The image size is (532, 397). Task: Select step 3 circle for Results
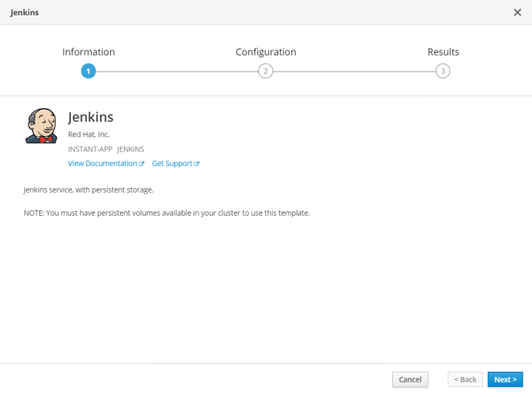(x=443, y=71)
